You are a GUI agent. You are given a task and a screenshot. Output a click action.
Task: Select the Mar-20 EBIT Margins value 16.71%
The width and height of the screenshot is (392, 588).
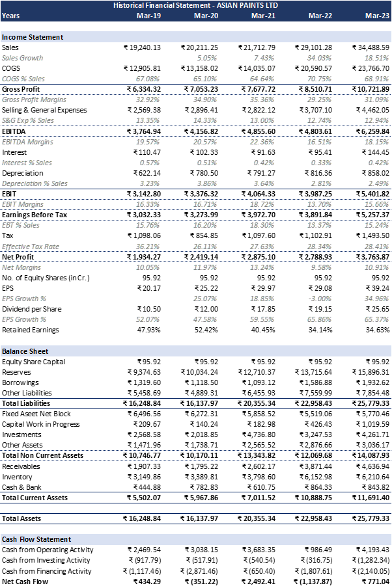pos(205,204)
